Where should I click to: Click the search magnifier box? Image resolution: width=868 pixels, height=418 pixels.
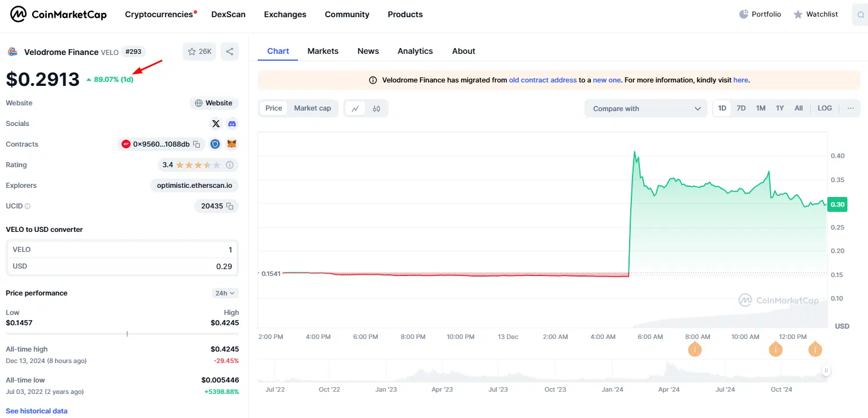(x=861, y=15)
